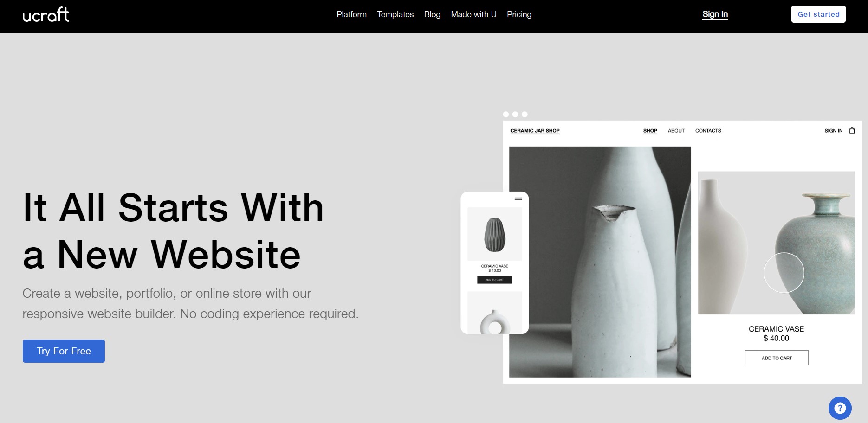Viewport: 868px width, 423px height.
Task: Select the SHOP tab in mockup
Action: (650, 131)
